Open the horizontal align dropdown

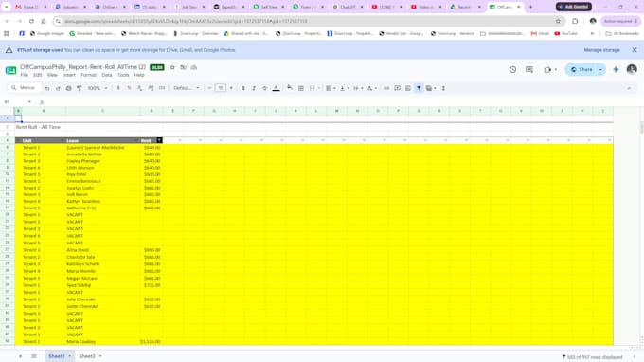331,88
